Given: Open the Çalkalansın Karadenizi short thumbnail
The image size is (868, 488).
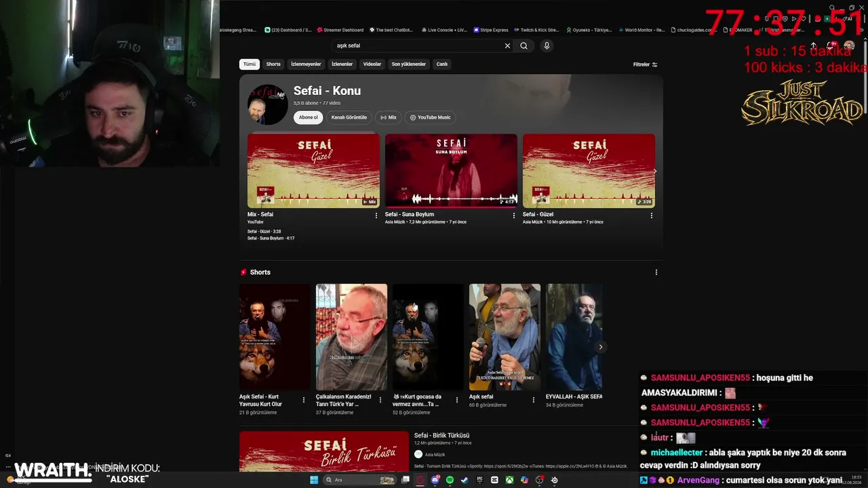Looking at the screenshot, I should [351, 337].
